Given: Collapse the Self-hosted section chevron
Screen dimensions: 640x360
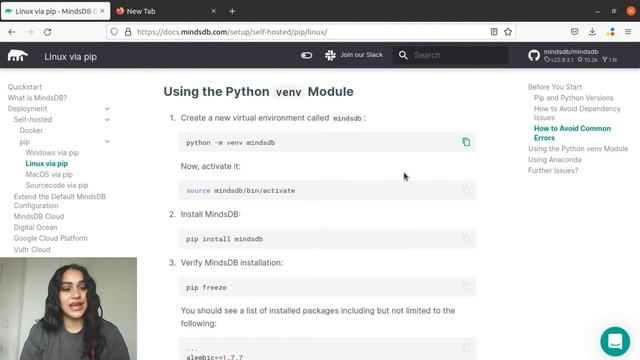Looking at the screenshot, I should [x=107, y=120].
